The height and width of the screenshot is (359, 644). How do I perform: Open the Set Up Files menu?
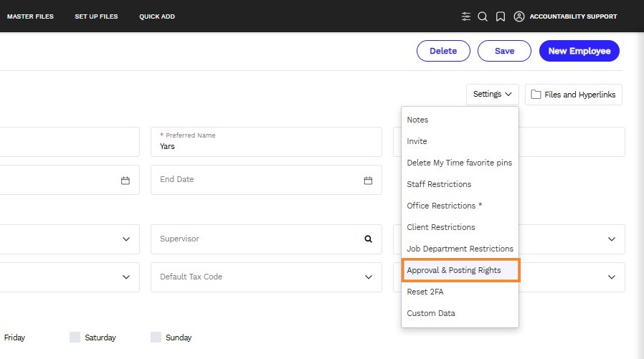96,16
